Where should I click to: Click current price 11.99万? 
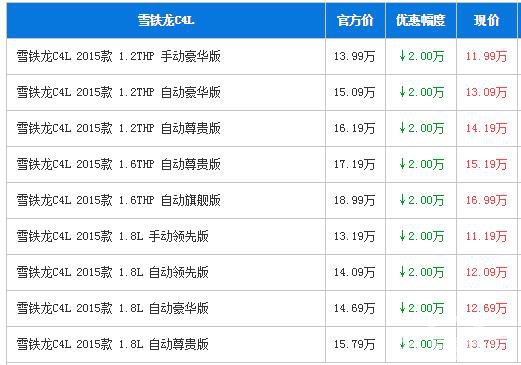[x=486, y=56]
